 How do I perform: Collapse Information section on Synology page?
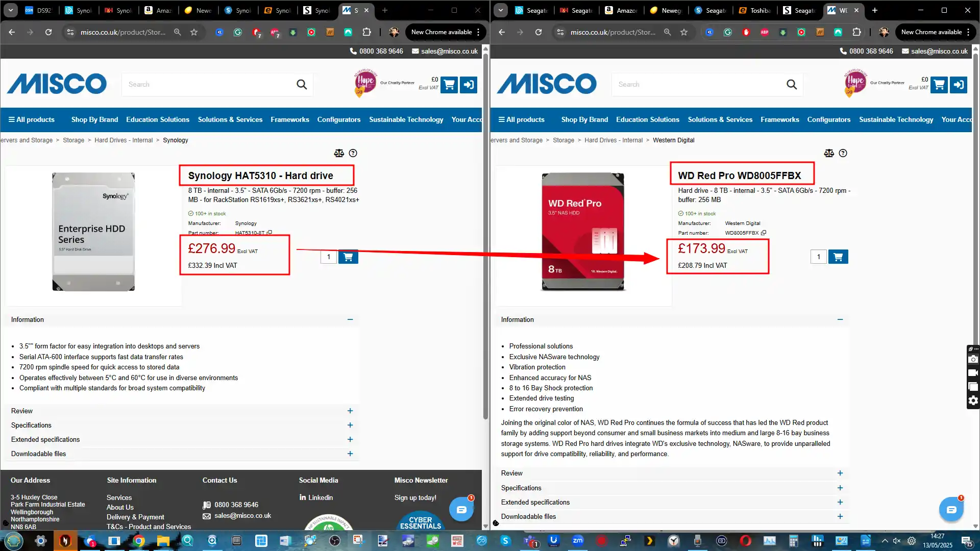pyautogui.click(x=350, y=320)
